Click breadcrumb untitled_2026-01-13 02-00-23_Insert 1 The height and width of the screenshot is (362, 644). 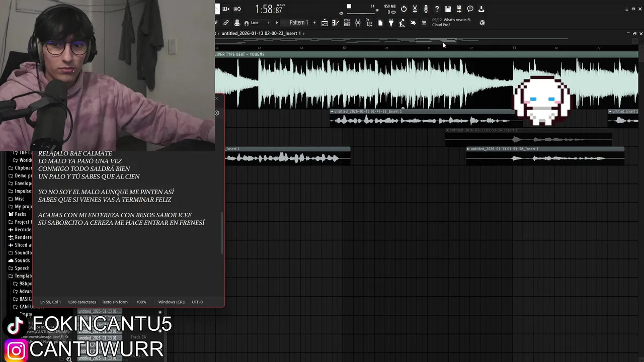261,33
